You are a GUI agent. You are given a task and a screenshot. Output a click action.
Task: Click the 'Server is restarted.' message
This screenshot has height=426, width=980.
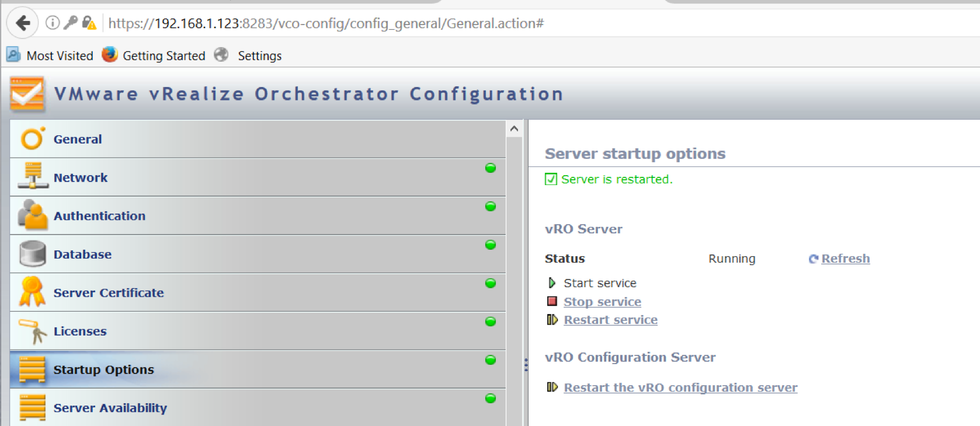point(617,179)
